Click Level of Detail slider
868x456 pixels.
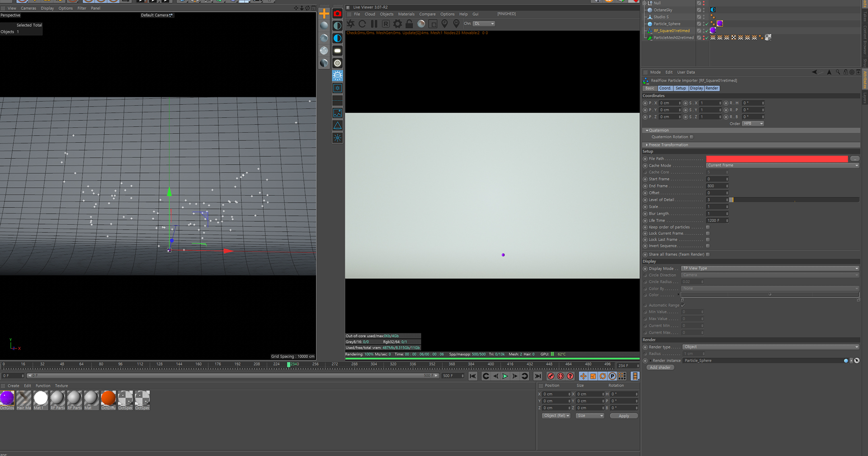pyautogui.click(x=795, y=200)
